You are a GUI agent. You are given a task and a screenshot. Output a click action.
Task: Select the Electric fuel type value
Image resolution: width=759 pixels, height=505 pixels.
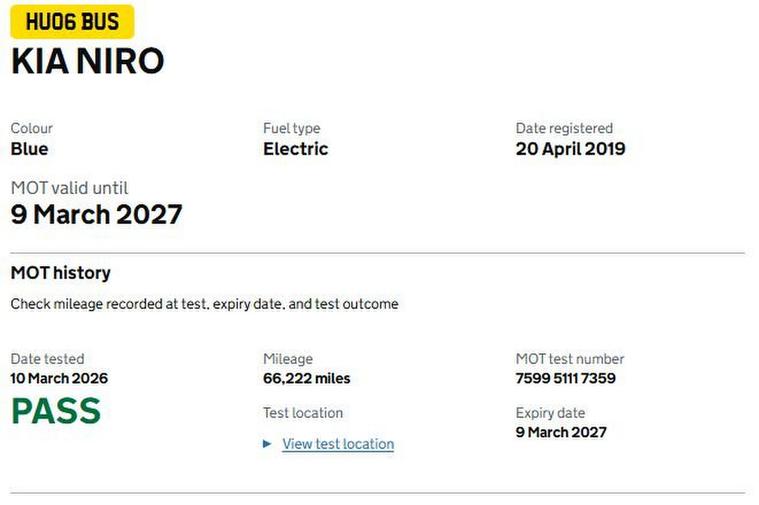[x=295, y=149]
